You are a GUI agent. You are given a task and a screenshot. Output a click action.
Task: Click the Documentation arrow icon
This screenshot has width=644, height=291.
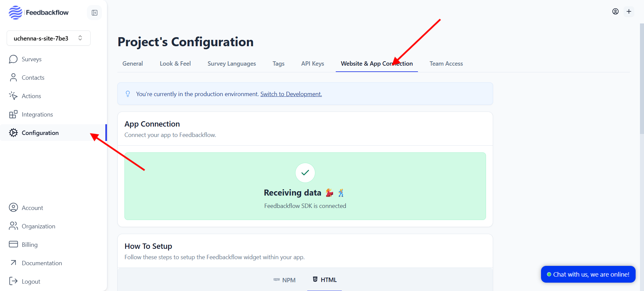pos(13,263)
